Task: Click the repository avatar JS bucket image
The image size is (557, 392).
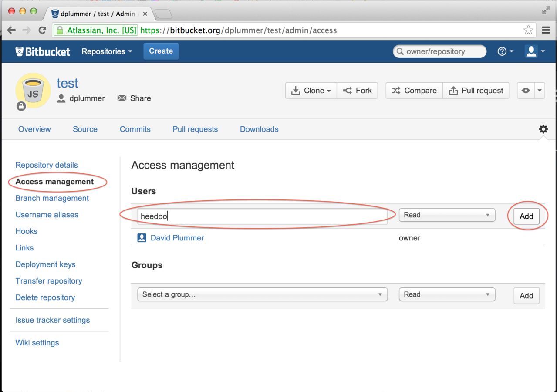Action: pyautogui.click(x=33, y=91)
